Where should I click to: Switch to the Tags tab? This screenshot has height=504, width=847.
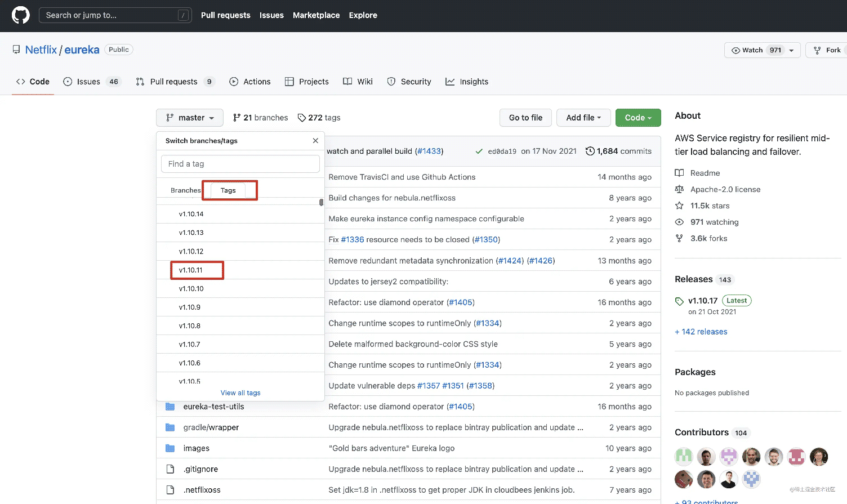point(228,190)
